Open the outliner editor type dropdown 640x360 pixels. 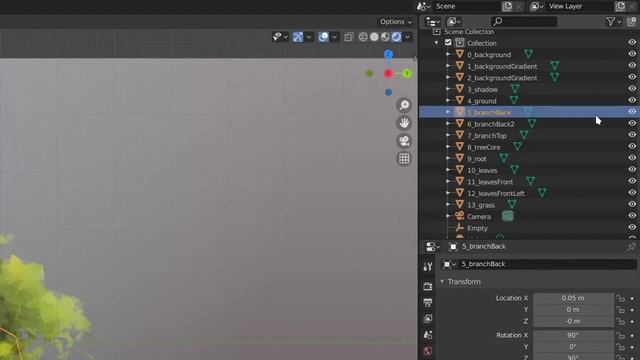pos(433,22)
